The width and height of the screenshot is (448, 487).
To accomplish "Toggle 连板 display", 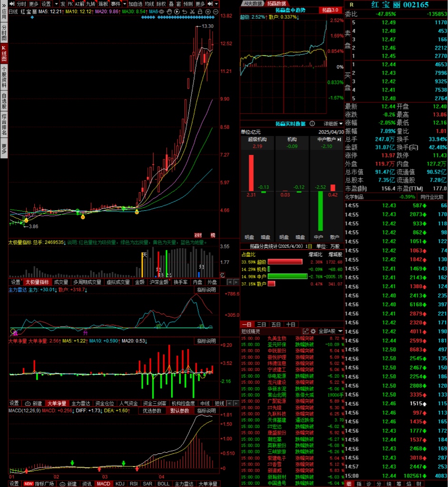I will pyautogui.click(x=103, y=4).
